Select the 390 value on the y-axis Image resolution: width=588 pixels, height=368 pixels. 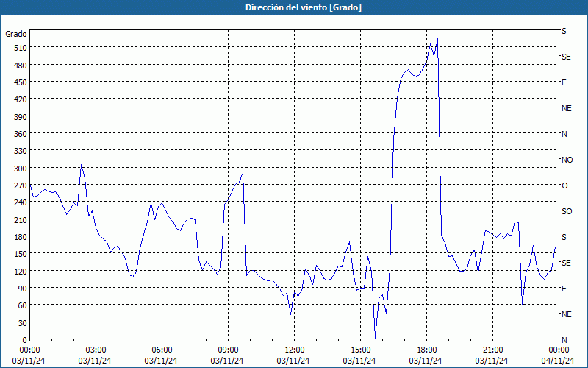point(21,116)
